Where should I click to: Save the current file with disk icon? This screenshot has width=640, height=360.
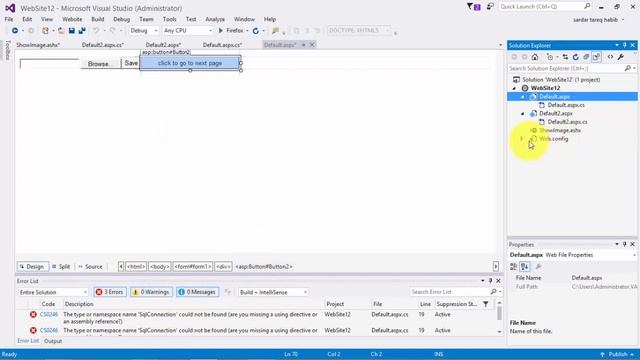click(72, 31)
